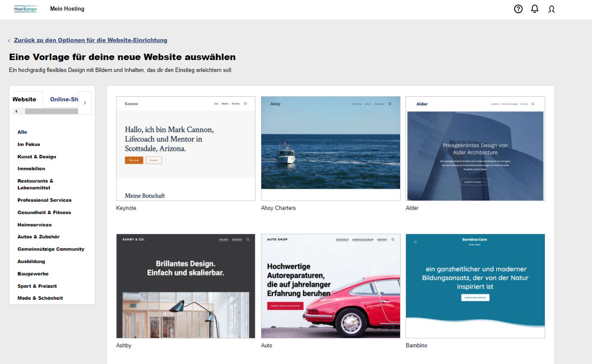This screenshot has width=592, height=364.
Task: Choose the Alder template thumbnail
Action: [475, 148]
